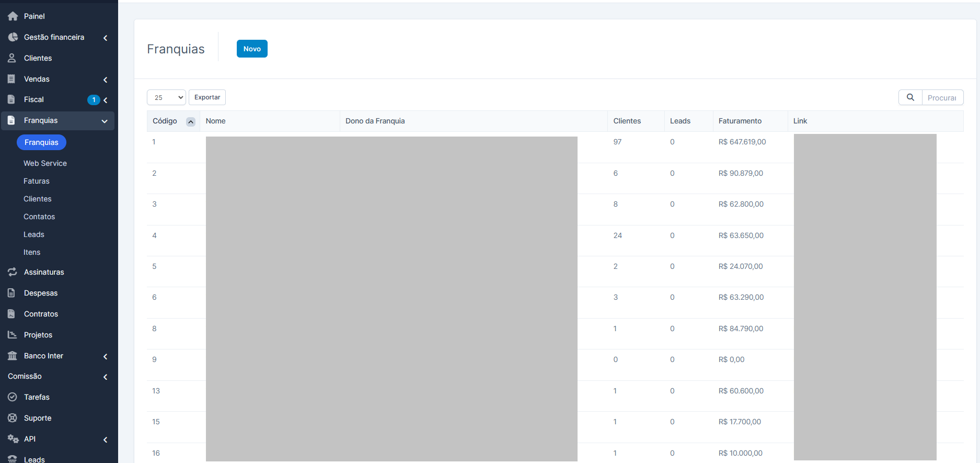Viewport: 980px width, 463px height.
Task: Click the Assinaturas refresh arrows icon
Action: 13,272
